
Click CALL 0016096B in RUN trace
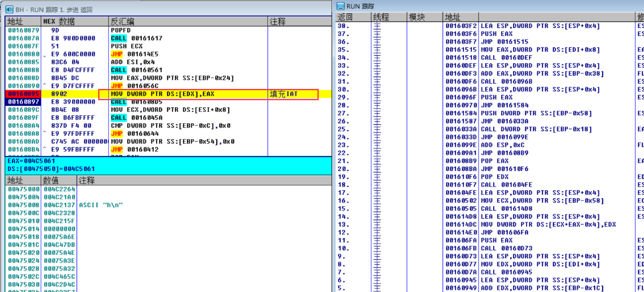(507, 81)
